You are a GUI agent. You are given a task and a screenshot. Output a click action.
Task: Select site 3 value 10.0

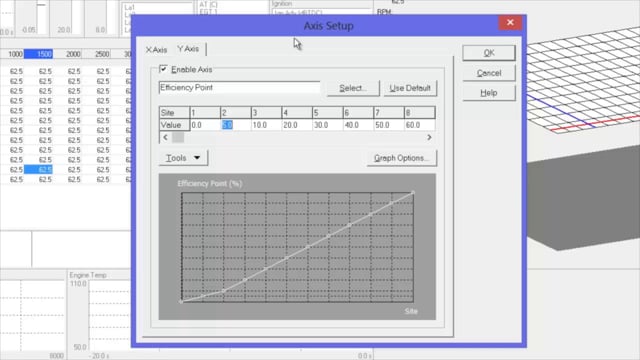click(x=266, y=125)
